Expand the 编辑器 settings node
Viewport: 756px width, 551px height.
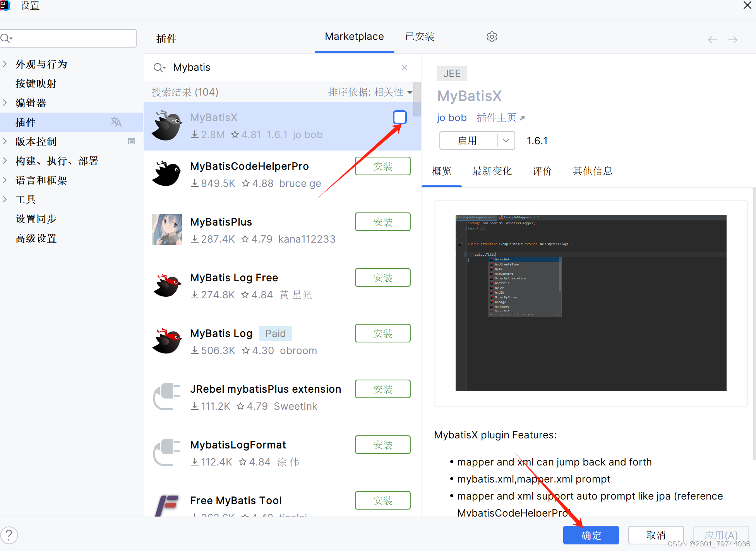pyautogui.click(x=5, y=103)
